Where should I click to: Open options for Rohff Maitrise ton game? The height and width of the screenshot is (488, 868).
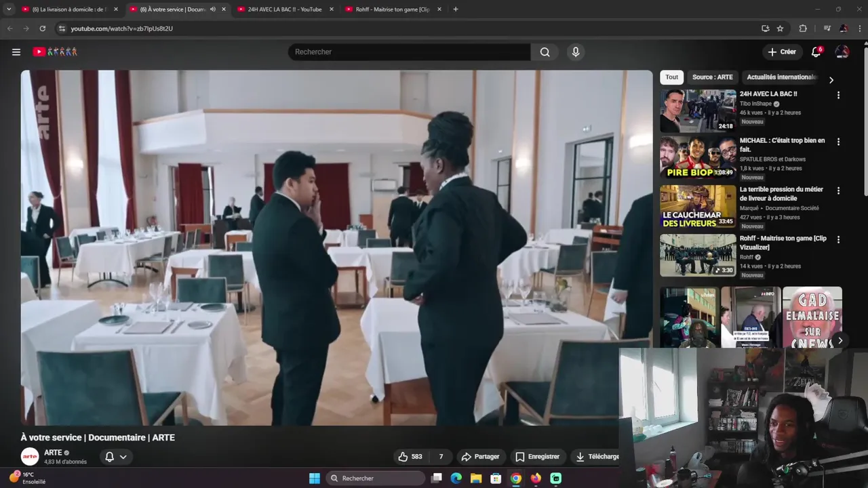point(838,240)
